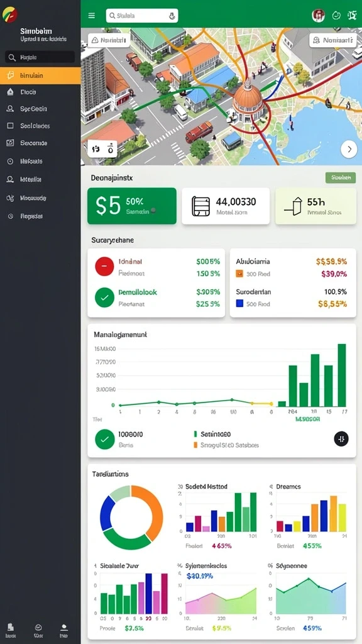Open the Nonisarlt selector at top-right of map

(332, 40)
